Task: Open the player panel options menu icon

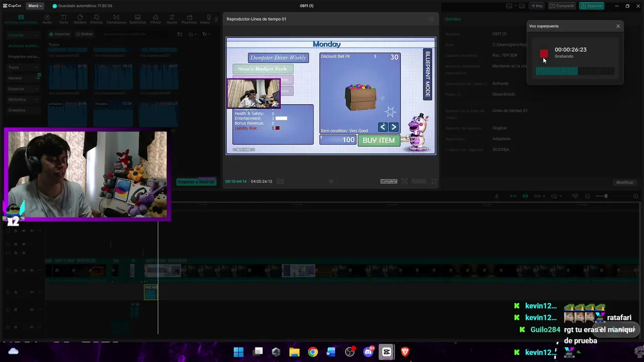Action: click(431, 19)
